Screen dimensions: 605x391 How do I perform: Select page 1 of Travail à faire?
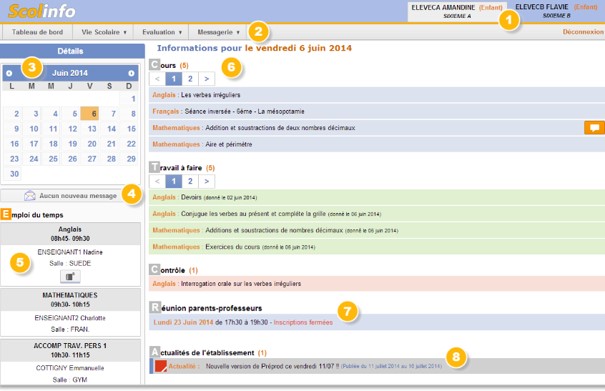pyautogui.click(x=174, y=181)
